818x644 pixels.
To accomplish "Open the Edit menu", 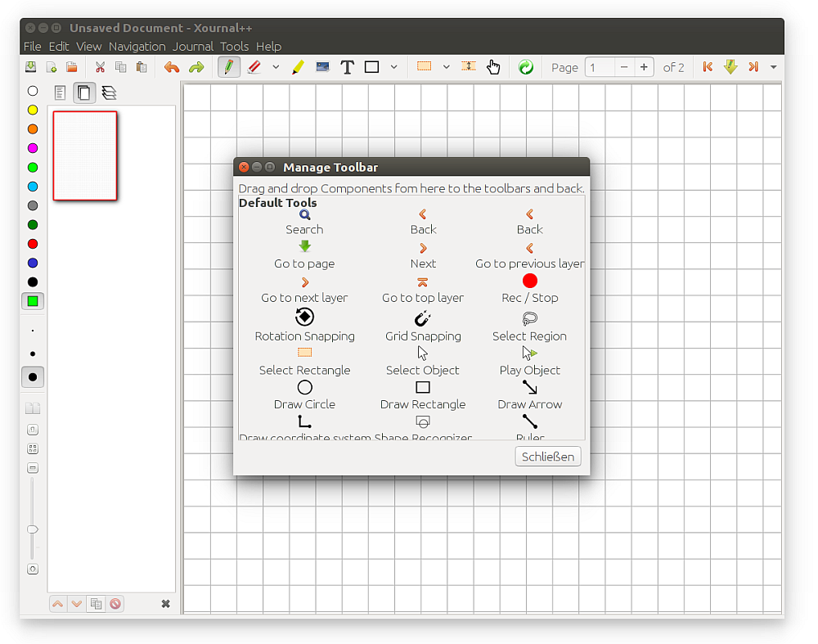I will tap(59, 47).
